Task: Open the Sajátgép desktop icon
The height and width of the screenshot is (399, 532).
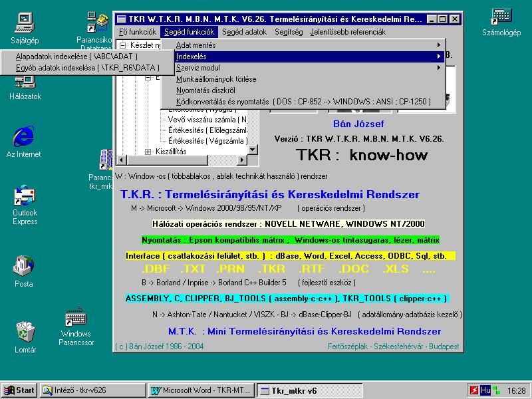Action: pos(25,28)
